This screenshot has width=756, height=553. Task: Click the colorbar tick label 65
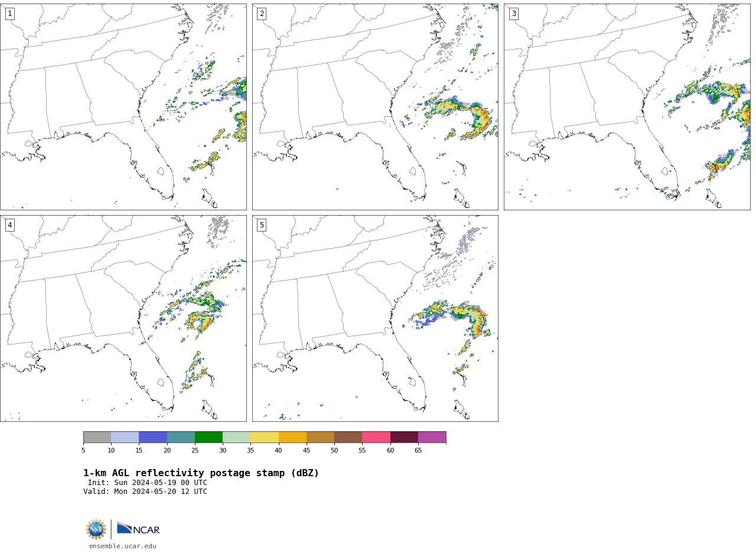coord(418,451)
